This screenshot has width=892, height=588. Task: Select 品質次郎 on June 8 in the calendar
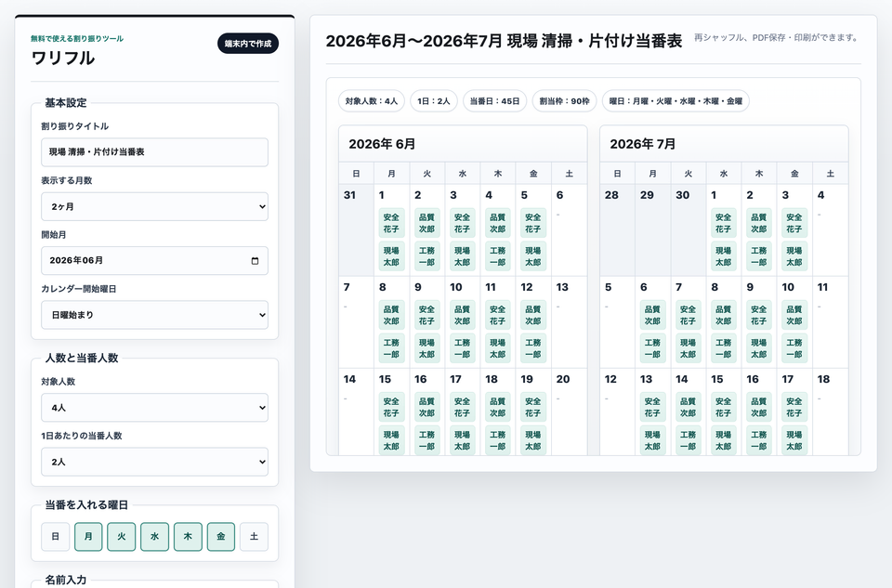point(391,315)
